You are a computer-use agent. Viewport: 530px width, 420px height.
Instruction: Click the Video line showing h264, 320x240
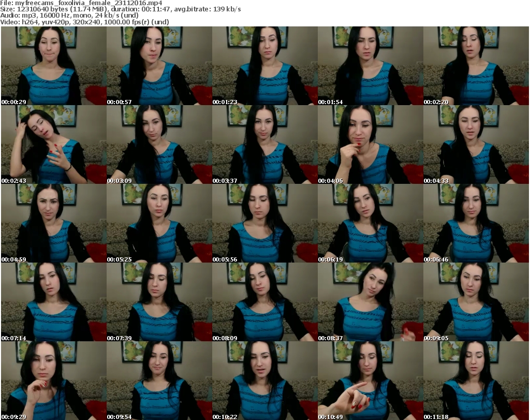pos(84,22)
